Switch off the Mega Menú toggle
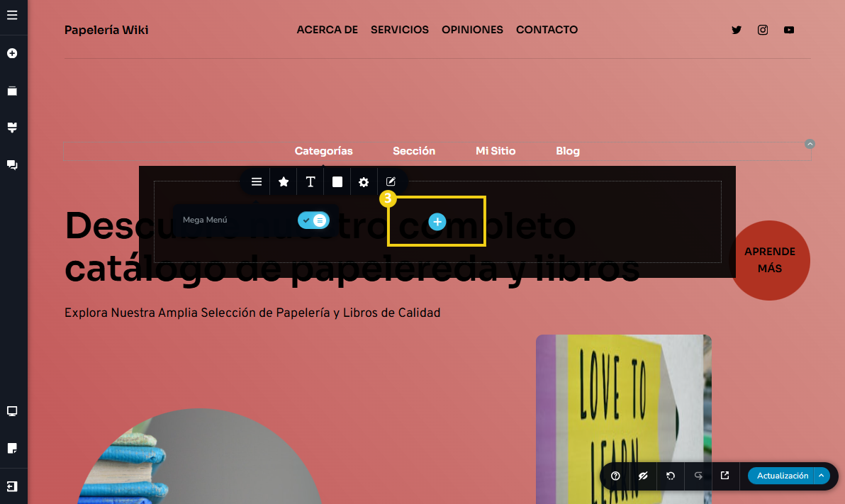Screen dimensions: 845x504 pos(313,220)
